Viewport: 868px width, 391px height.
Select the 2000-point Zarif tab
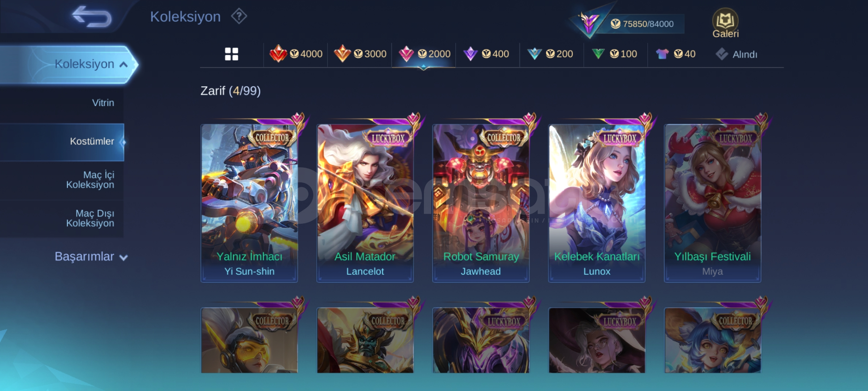(424, 54)
